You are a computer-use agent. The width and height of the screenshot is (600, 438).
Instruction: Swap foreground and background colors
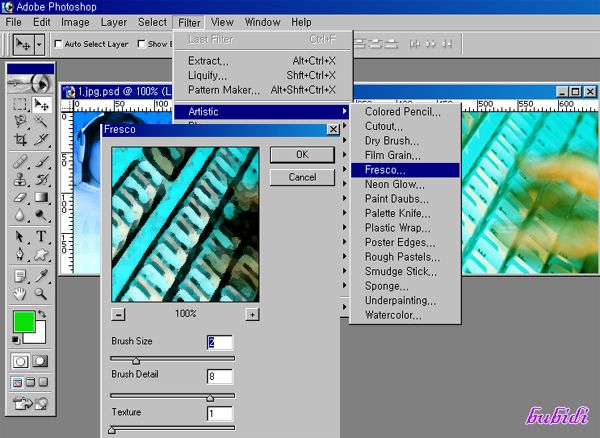tap(42, 314)
